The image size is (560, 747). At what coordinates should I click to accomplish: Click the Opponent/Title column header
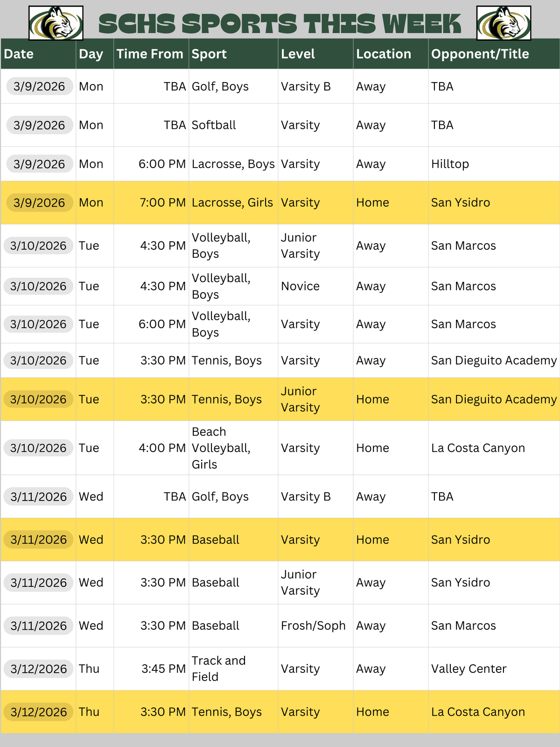click(480, 54)
